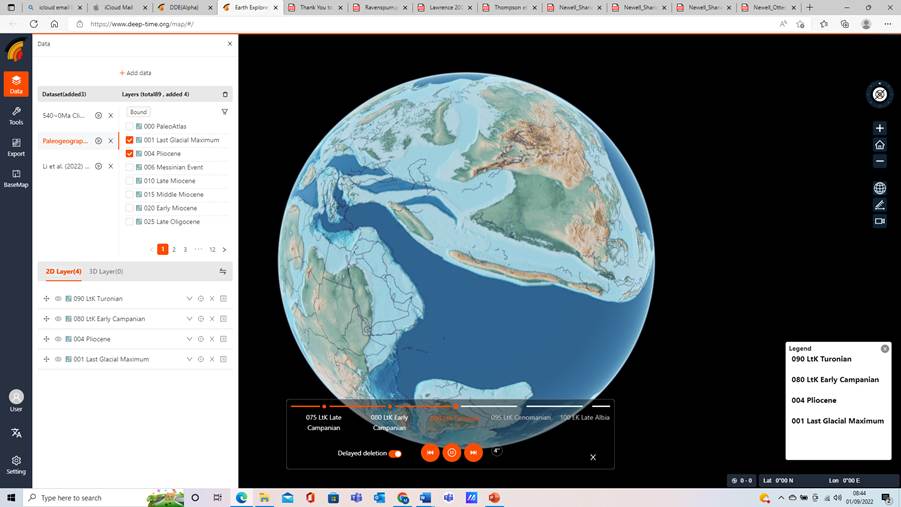Image resolution: width=901 pixels, height=507 pixels.
Task: Click locate icon for 080 LtK Early Campanian layer
Action: [201, 319]
